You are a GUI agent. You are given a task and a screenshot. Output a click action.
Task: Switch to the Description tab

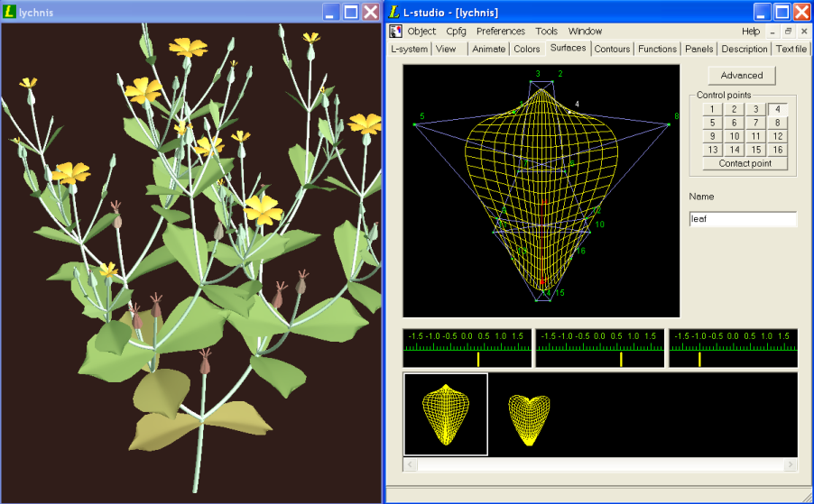744,49
